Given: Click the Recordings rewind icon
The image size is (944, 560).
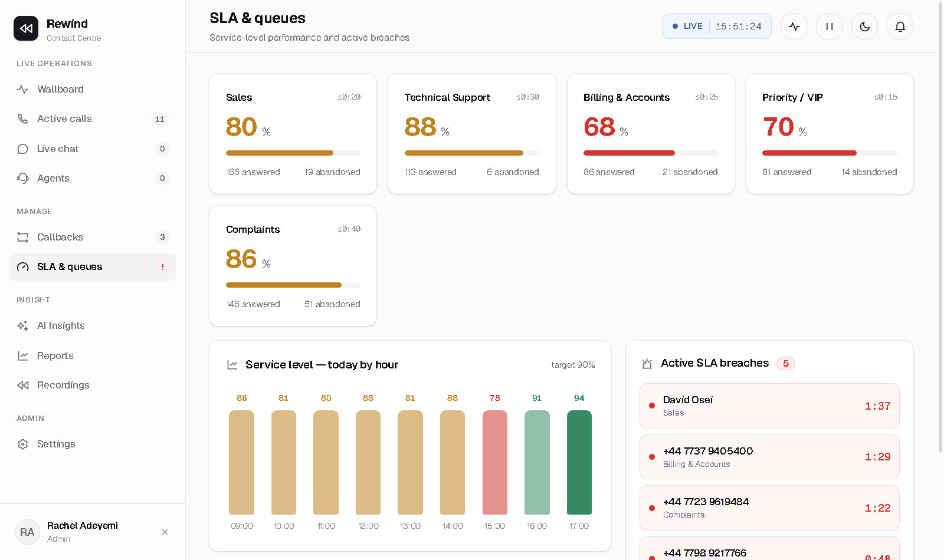Looking at the screenshot, I should [23, 386].
